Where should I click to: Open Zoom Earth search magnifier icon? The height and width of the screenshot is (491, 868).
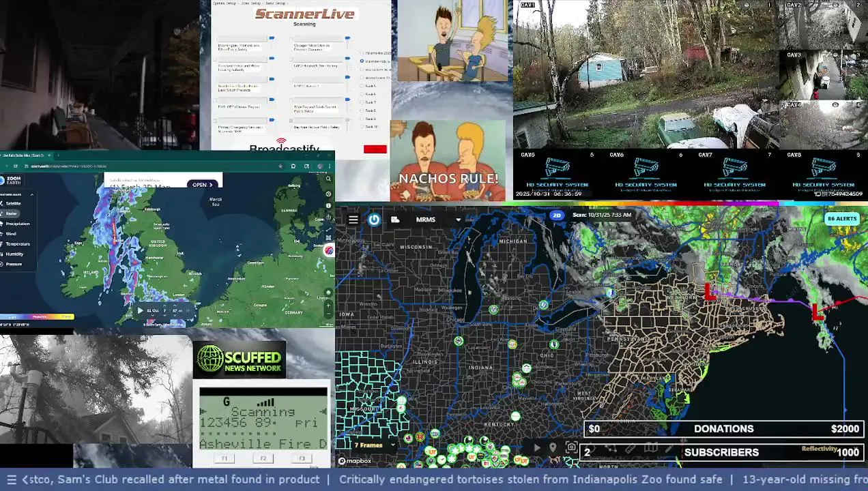click(328, 179)
